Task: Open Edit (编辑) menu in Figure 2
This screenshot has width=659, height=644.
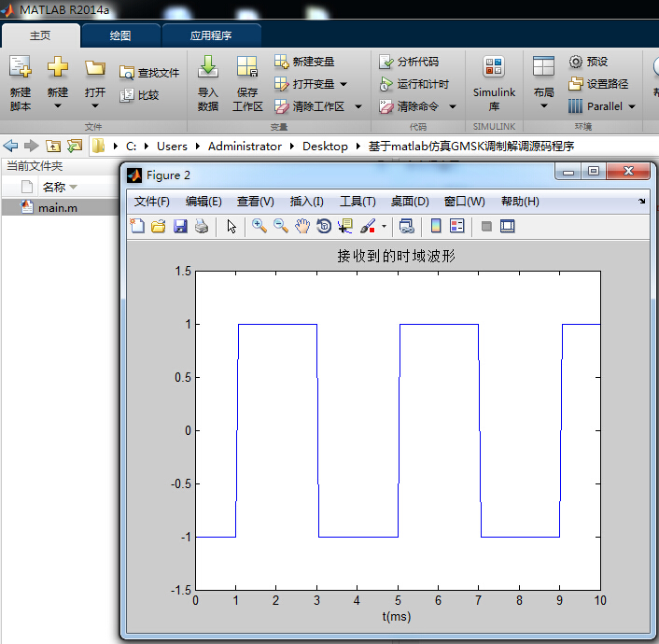Action: pyautogui.click(x=203, y=202)
